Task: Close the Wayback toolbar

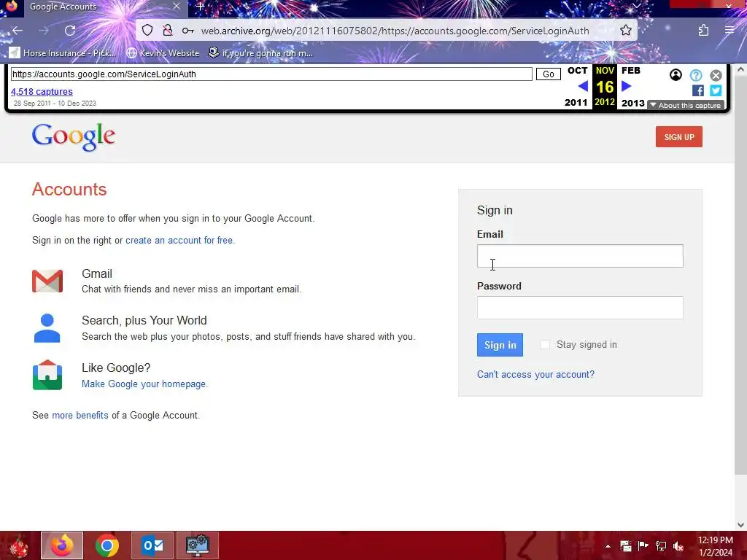Action: click(x=716, y=75)
